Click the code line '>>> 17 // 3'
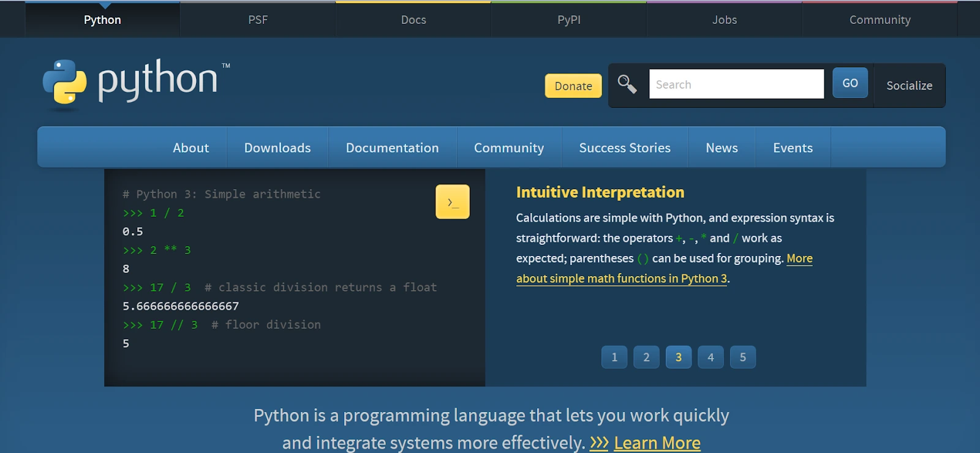 tap(160, 324)
